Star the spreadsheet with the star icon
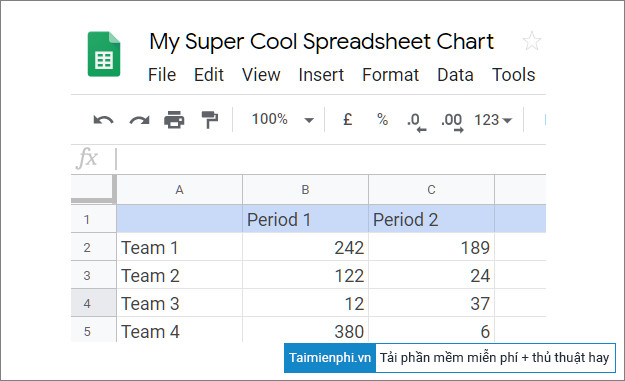Screen dimensions: 625x381 click(532, 41)
